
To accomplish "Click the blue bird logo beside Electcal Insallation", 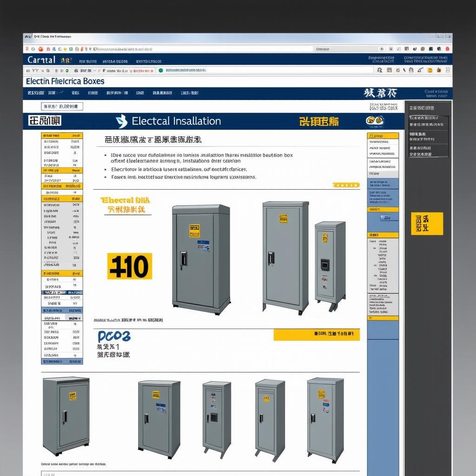I will 121,121.
